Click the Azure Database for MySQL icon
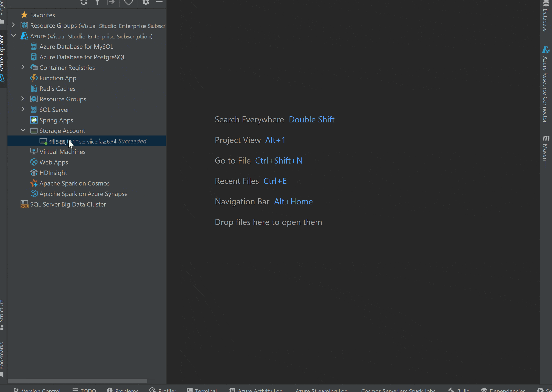552x392 pixels. click(34, 46)
